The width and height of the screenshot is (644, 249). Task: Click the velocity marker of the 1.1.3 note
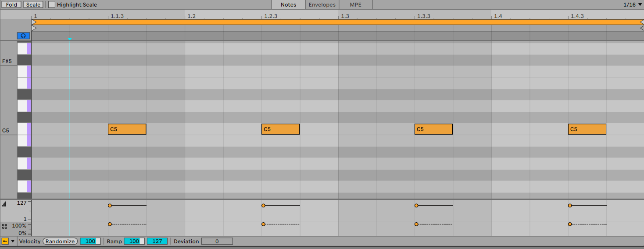[110, 206]
